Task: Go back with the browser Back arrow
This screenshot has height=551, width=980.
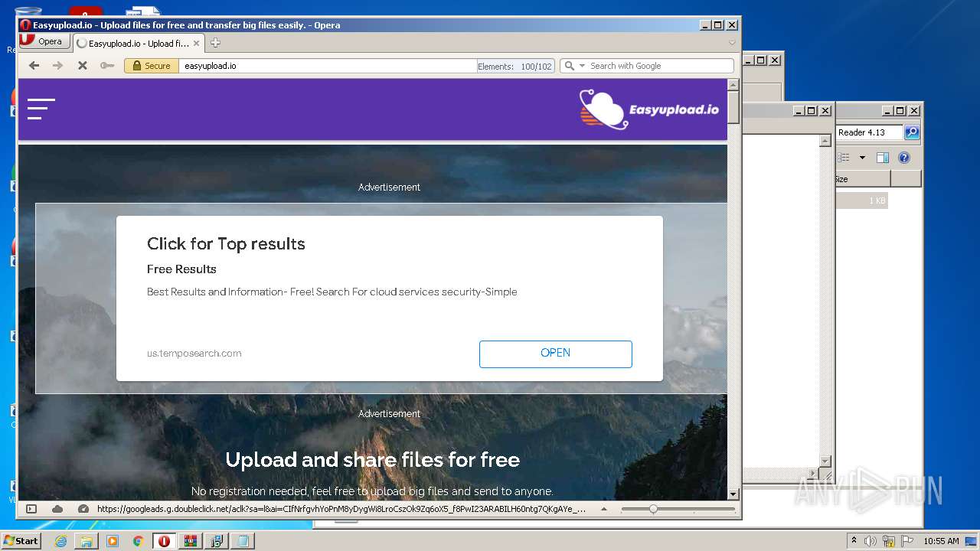Action: tap(34, 66)
